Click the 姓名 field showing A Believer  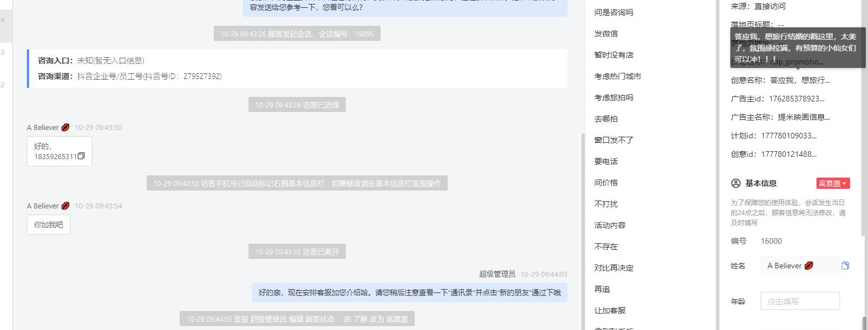[800, 266]
